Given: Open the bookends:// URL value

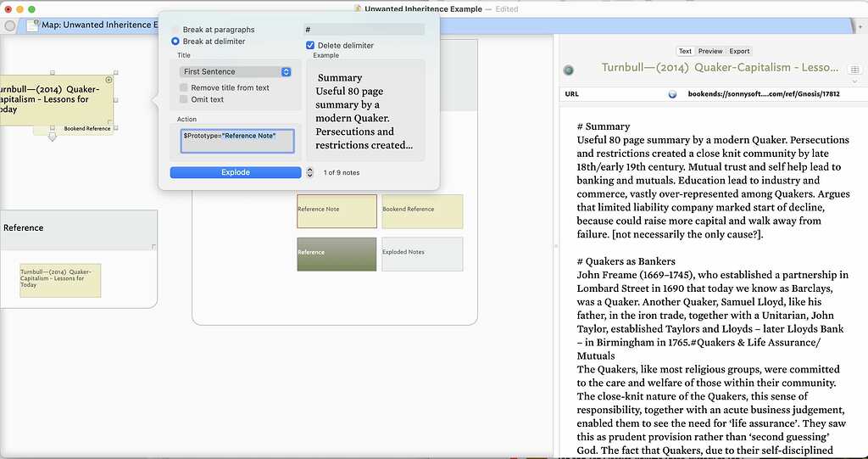Looking at the screenshot, I should [764, 94].
